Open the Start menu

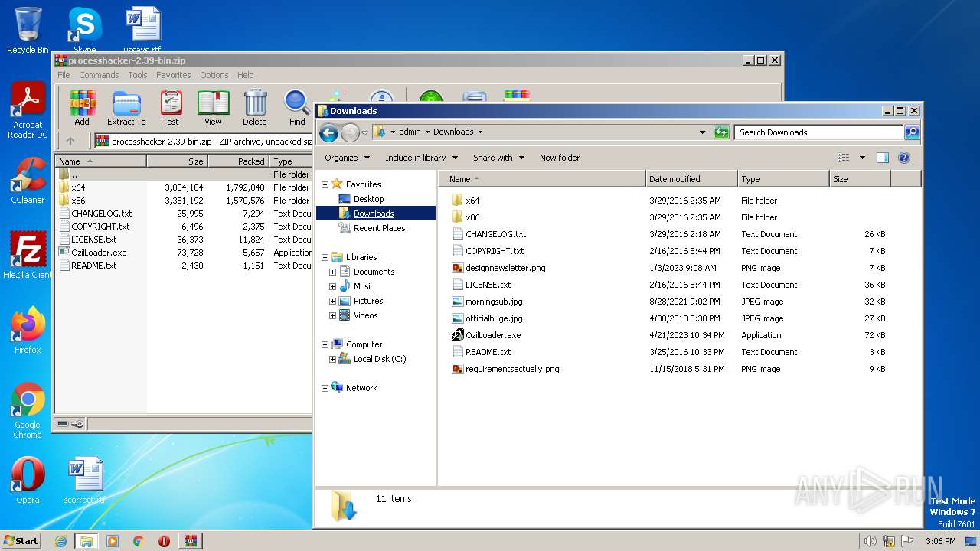point(21,541)
